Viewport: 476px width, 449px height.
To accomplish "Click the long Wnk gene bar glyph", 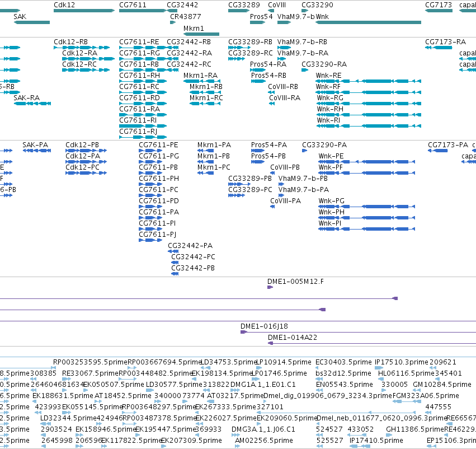I will tap(368, 22).
